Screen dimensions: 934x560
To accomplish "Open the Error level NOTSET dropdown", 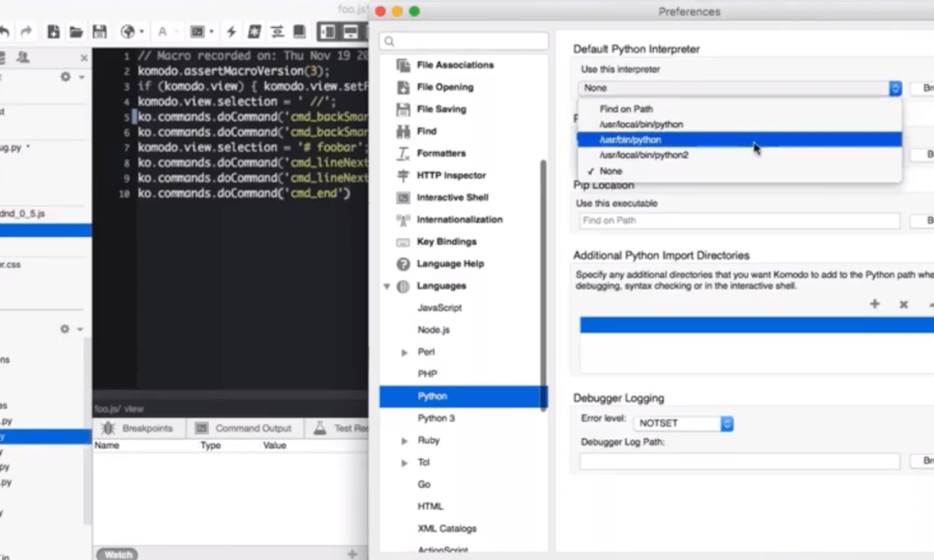I will [683, 424].
